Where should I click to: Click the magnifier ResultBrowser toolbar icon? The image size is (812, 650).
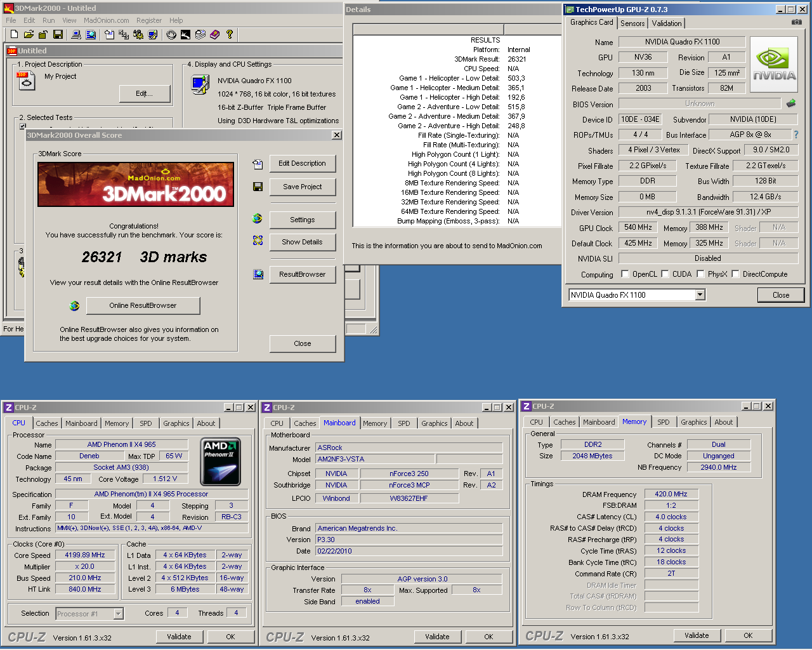[x=91, y=34]
